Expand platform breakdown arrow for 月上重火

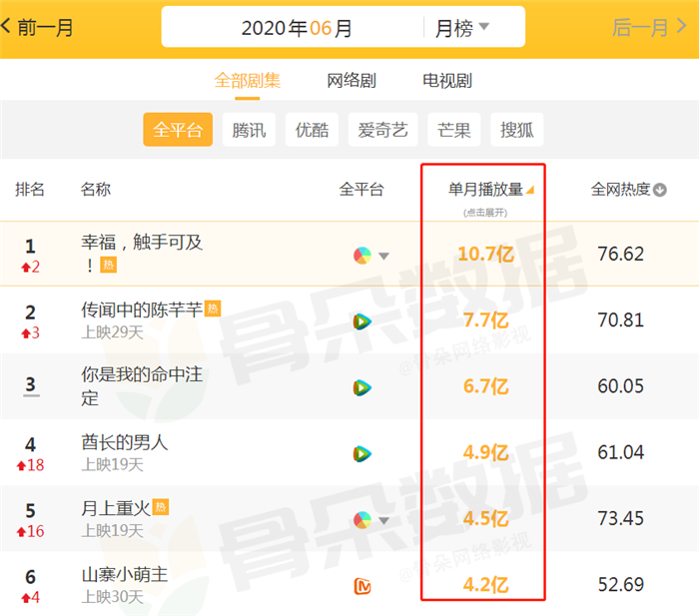[x=383, y=520]
